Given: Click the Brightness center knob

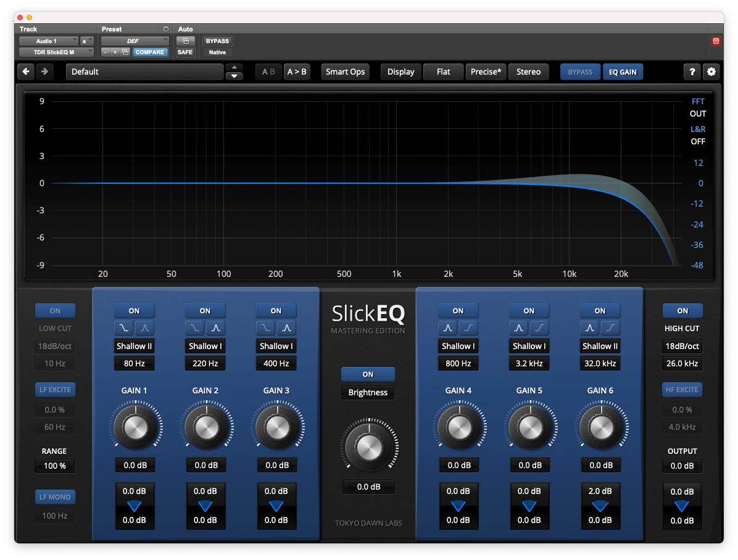Looking at the screenshot, I should click(x=369, y=447).
